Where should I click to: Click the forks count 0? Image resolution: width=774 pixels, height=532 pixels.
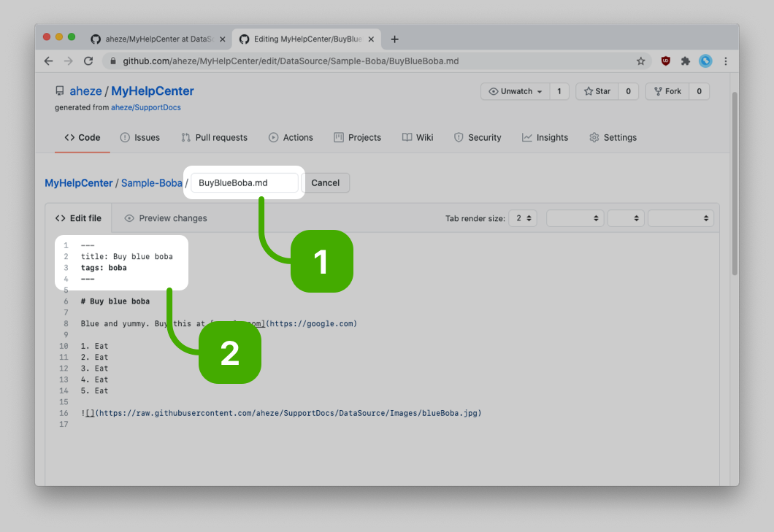click(x=699, y=91)
